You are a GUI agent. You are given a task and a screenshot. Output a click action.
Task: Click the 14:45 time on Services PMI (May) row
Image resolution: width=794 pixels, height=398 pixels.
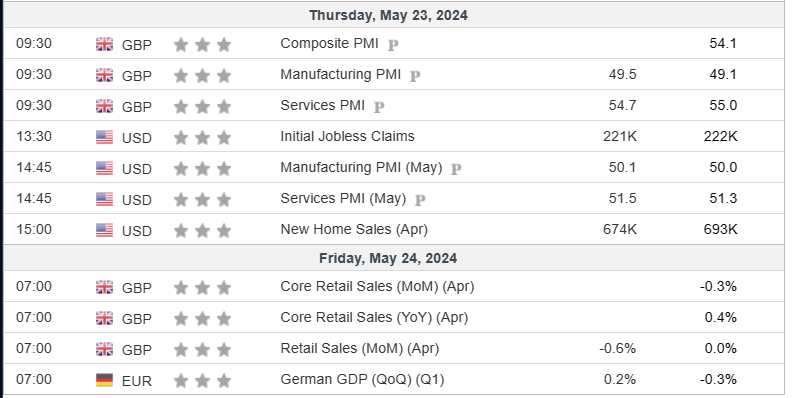coord(34,198)
